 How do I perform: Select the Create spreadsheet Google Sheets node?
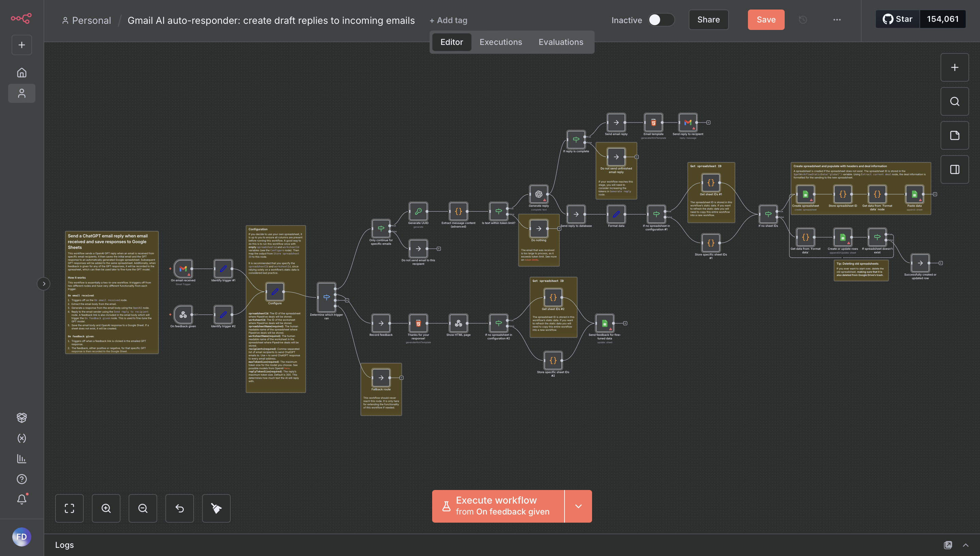pyautogui.click(x=805, y=194)
